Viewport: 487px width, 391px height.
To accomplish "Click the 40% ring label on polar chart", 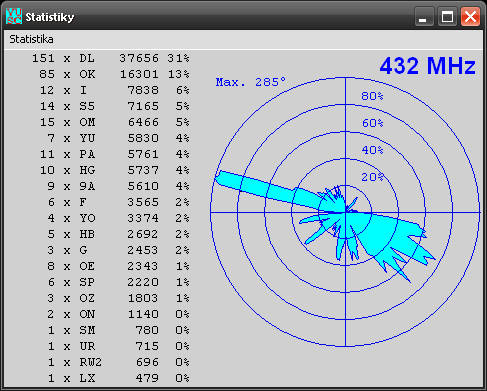I will coord(372,150).
